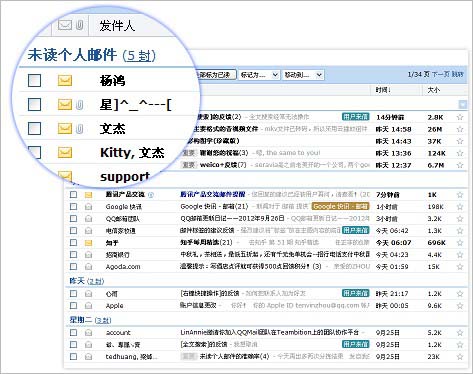Star the tedhuang email
473x374 pixels.
(x=460, y=357)
